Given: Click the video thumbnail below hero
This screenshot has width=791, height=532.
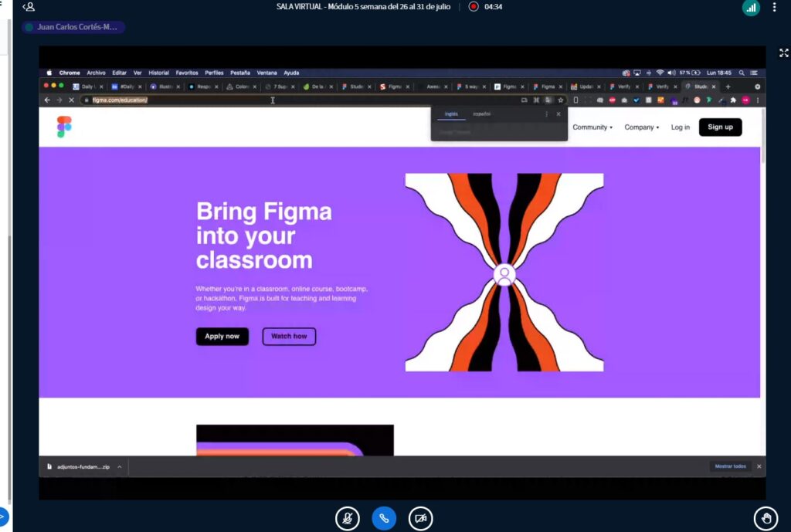Looking at the screenshot, I should [294, 439].
